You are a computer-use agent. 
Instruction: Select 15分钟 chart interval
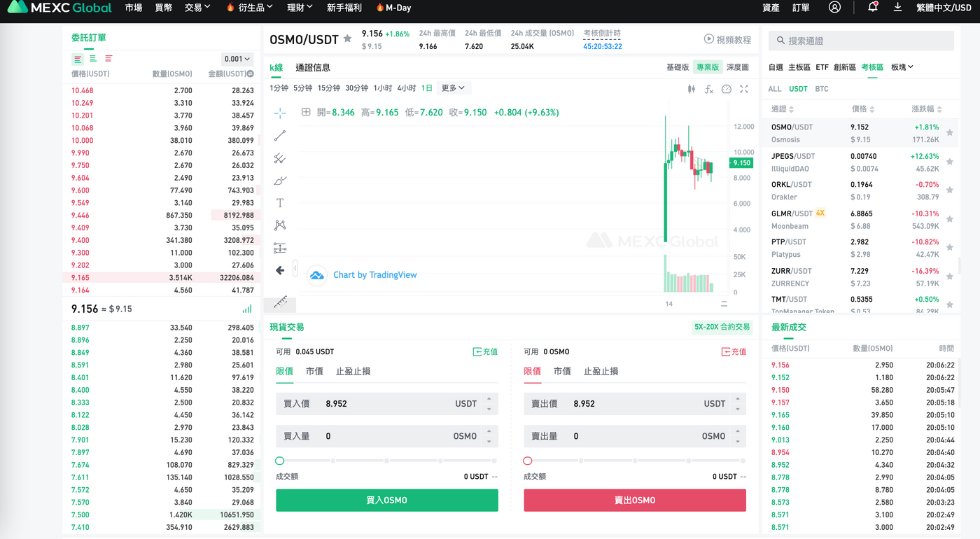click(329, 88)
